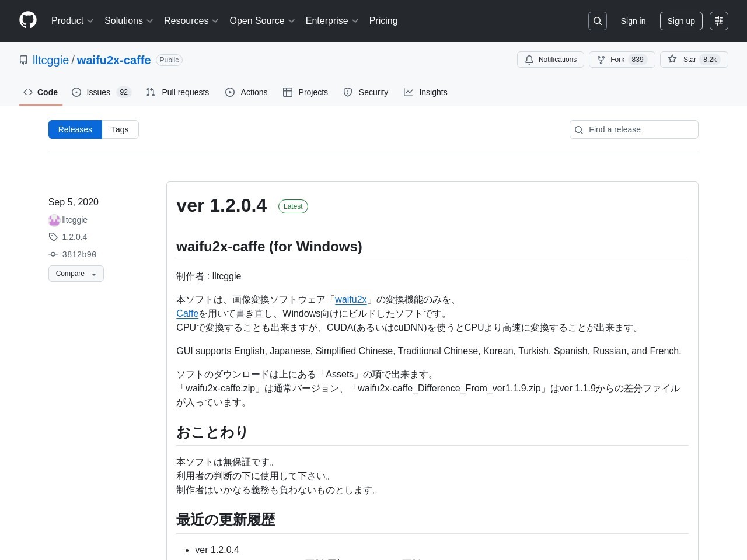747x560 pixels.
Task: Open waifu2x-caffe repository link
Action: (114, 60)
